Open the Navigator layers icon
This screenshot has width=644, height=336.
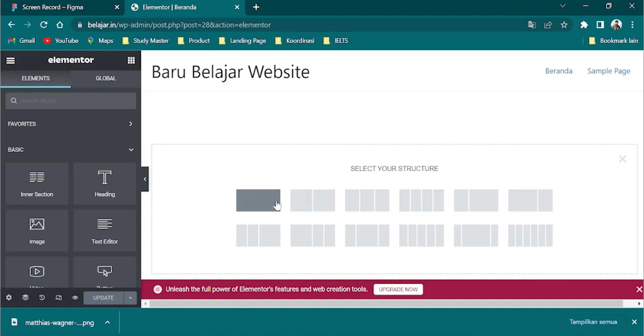click(25, 298)
